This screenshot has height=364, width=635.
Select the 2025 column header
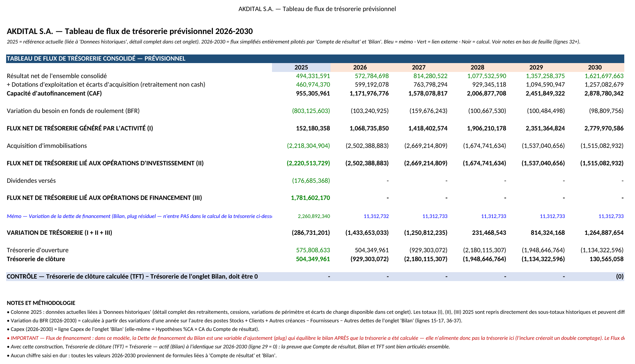[301, 67]
